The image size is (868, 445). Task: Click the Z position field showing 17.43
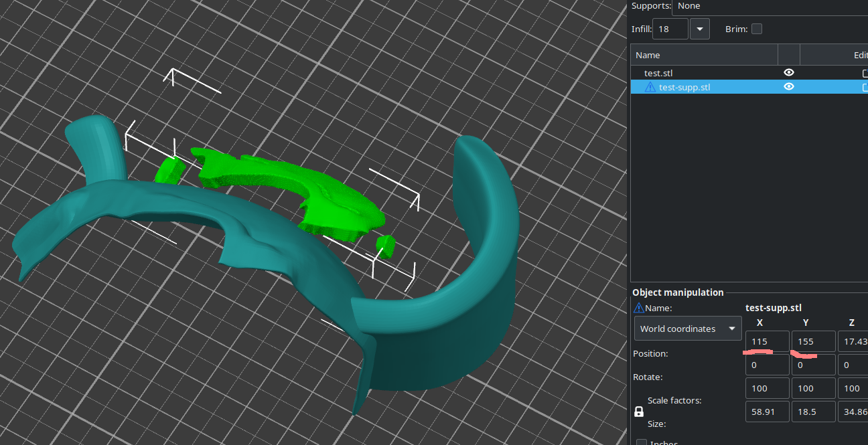[853, 341]
